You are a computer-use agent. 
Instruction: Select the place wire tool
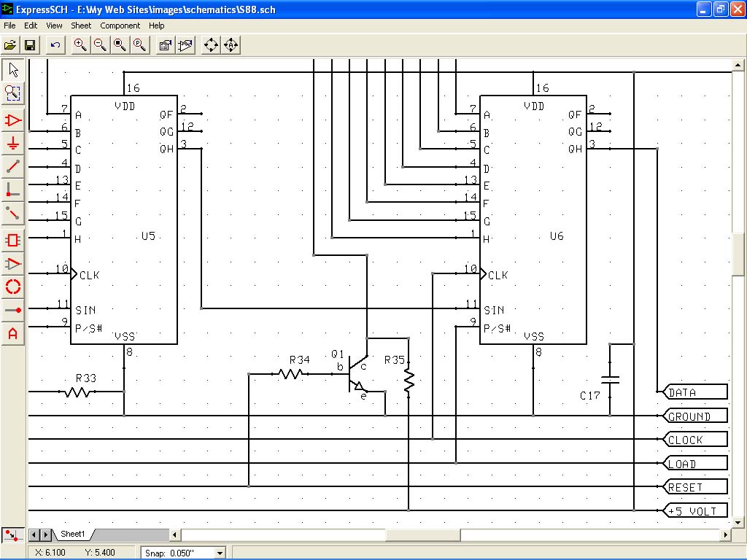[13, 167]
